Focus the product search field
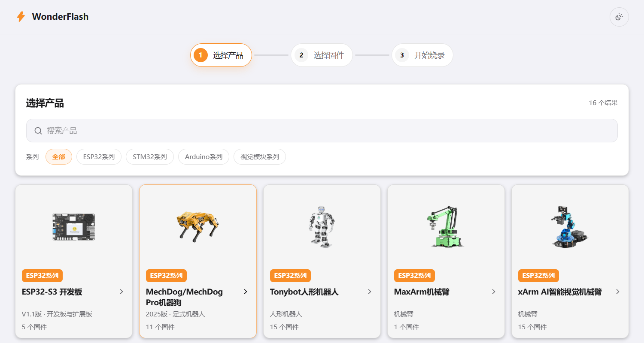 coord(322,130)
